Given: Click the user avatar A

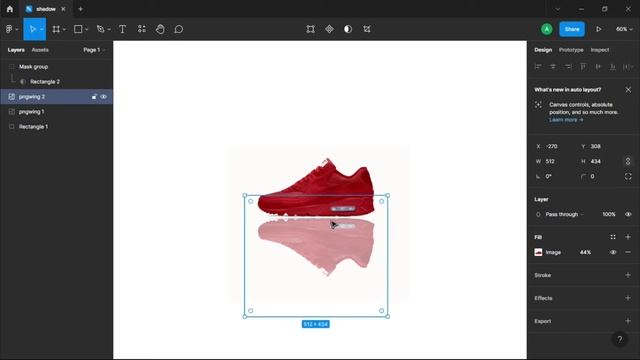Looking at the screenshot, I should (x=547, y=29).
